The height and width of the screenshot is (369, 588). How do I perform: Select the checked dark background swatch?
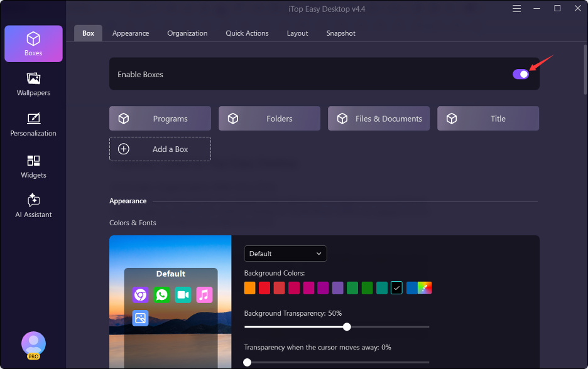[396, 288]
